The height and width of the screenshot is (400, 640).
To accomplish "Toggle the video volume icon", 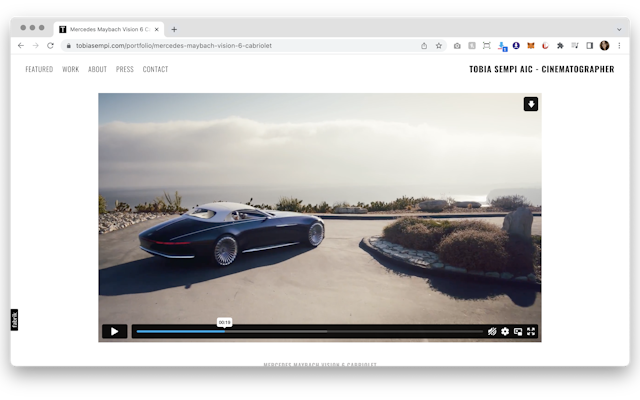I will pyautogui.click(x=492, y=331).
